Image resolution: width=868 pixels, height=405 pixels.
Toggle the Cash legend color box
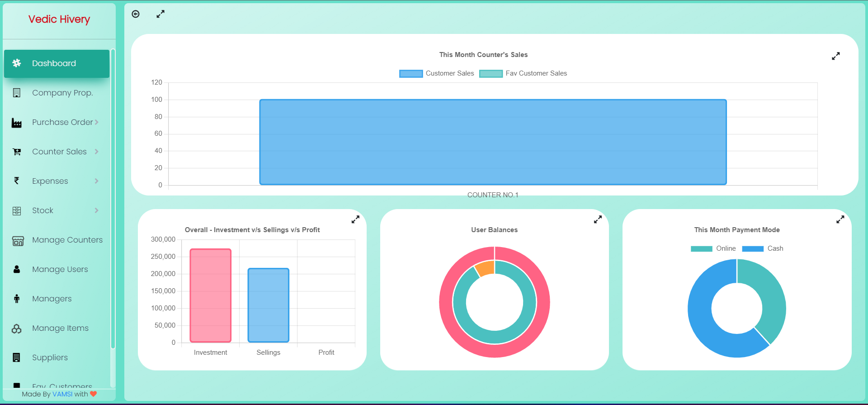[753, 249]
